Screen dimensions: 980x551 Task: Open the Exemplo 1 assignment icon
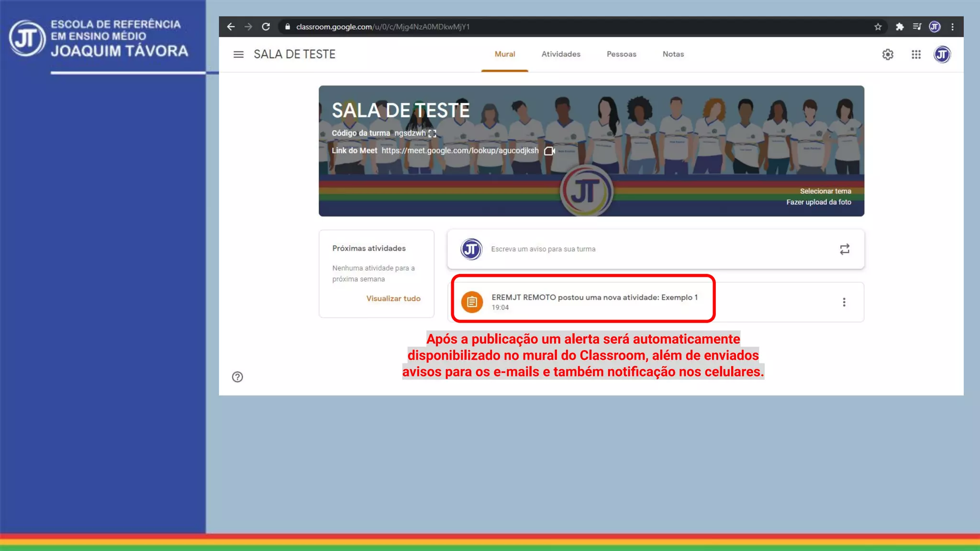472,302
